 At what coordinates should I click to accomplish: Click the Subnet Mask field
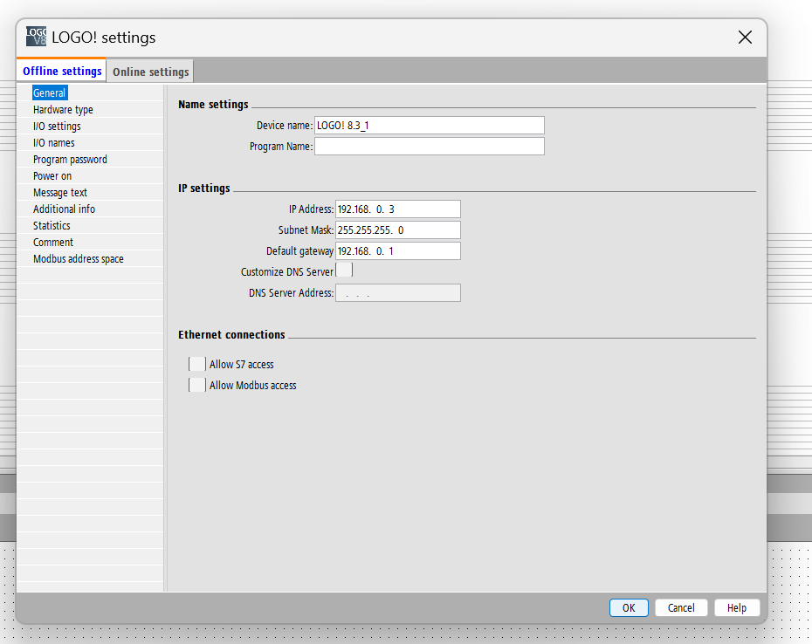click(398, 230)
